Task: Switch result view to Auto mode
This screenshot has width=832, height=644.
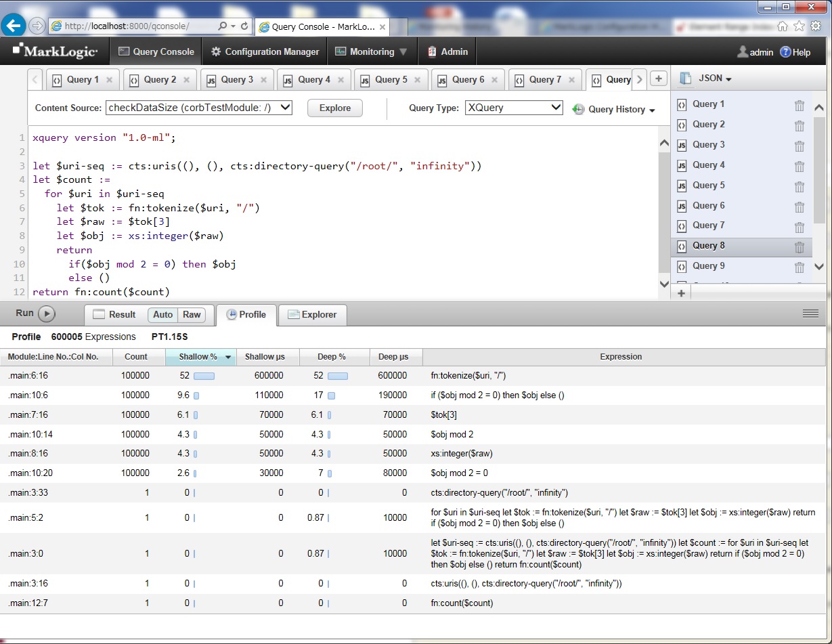Action: 162,314
